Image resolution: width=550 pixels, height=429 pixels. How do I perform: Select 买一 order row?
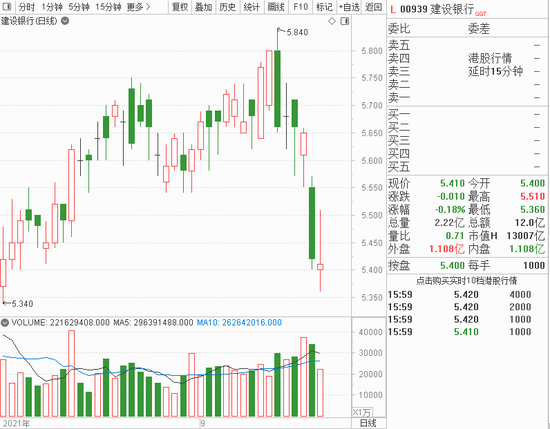click(468, 114)
